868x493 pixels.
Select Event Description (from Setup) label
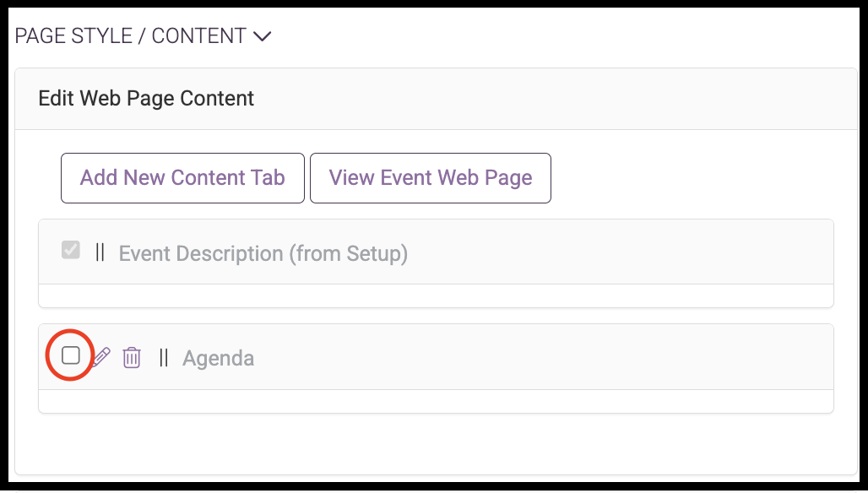[263, 253]
